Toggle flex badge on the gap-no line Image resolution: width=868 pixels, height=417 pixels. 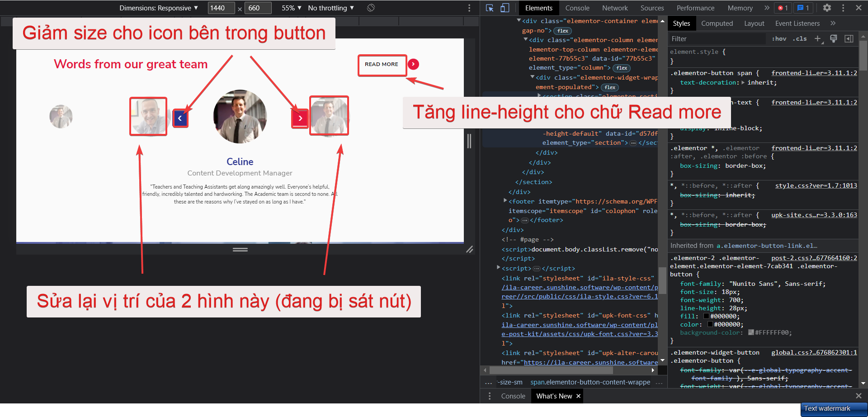[563, 31]
